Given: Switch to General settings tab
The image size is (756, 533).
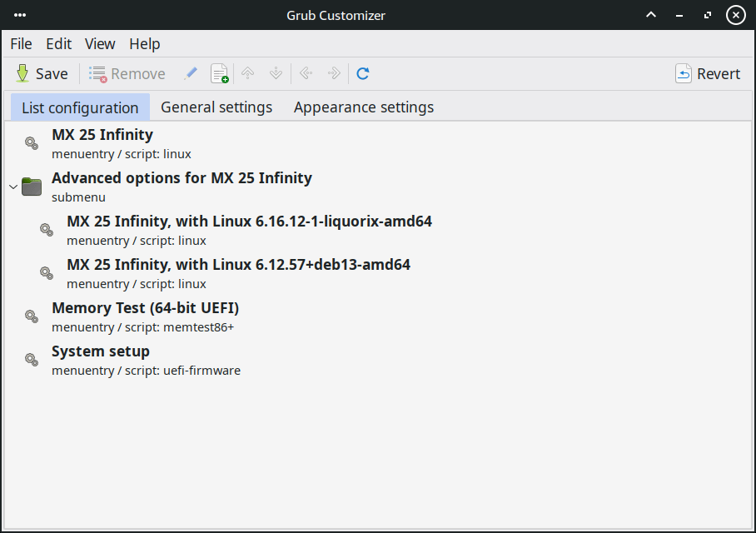Looking at the screenshot, I should point(216,107).
